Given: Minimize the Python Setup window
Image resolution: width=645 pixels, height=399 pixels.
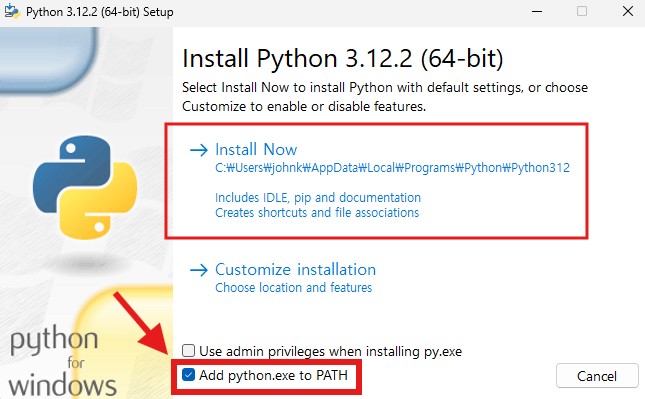Looking at the screenshot, I should pyautogui.click(x=537, y=12).
